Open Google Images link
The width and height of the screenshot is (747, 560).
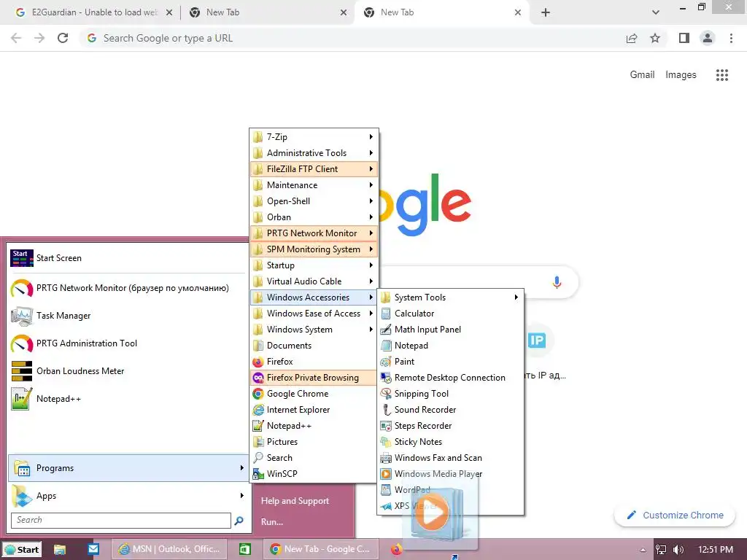[x=681, y=75]
